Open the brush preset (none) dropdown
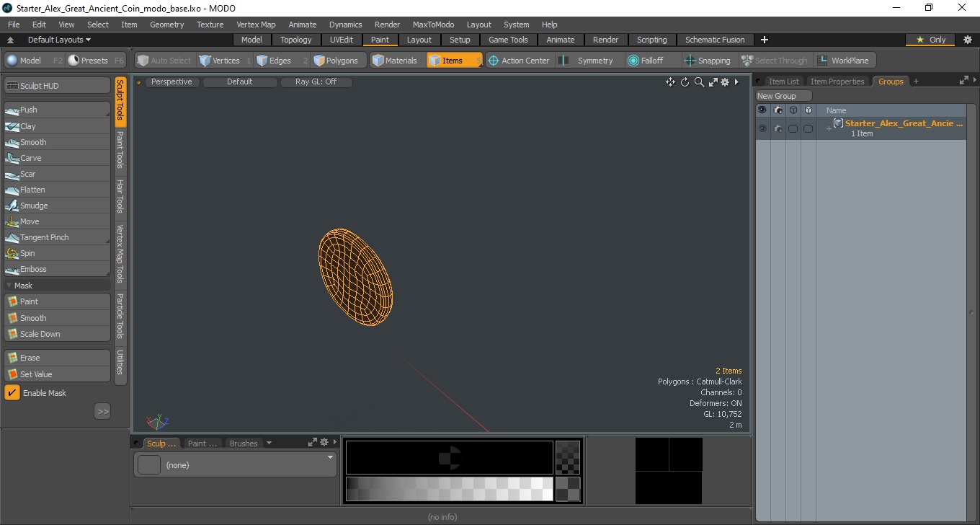The width and height of the screenshot is (980, 525). click(235, 465)
